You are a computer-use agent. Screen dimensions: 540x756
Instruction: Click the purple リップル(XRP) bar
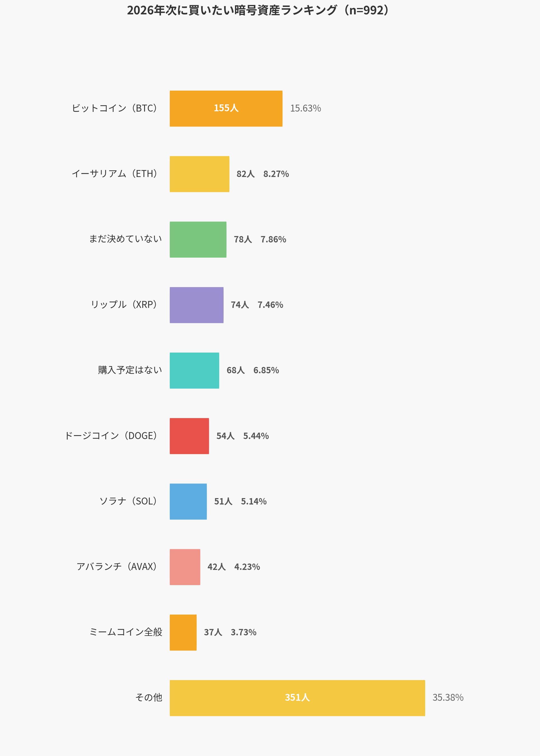click(197, 305)
